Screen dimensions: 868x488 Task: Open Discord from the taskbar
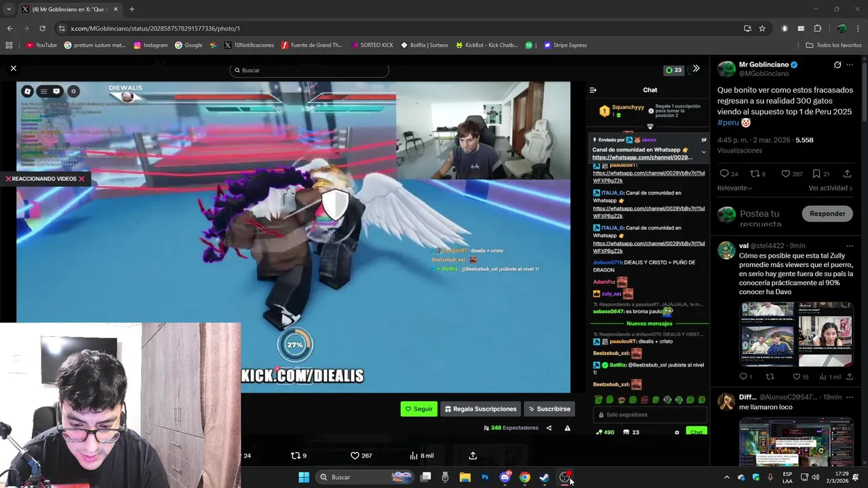point(505,477)
